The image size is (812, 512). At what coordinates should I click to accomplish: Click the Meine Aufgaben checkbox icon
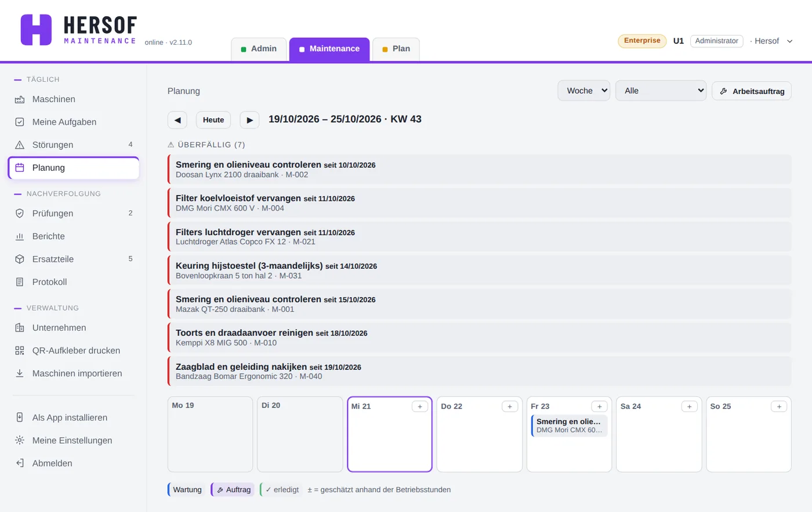(20, 122)
